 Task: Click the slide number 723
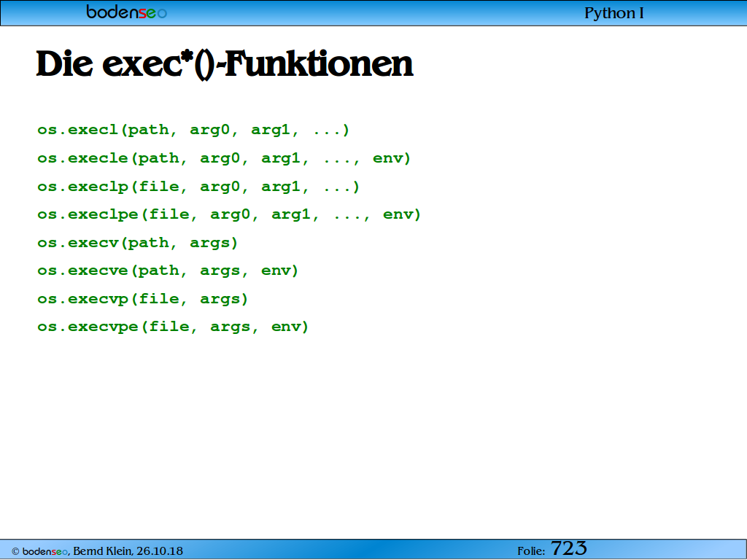click(569, 548)
